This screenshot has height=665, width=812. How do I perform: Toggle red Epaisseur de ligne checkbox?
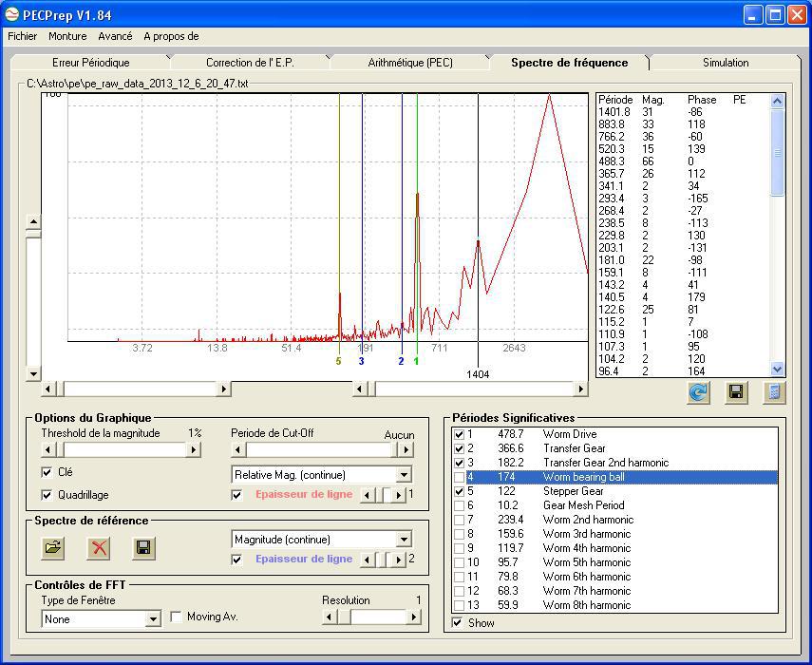[x=236, y=495]
